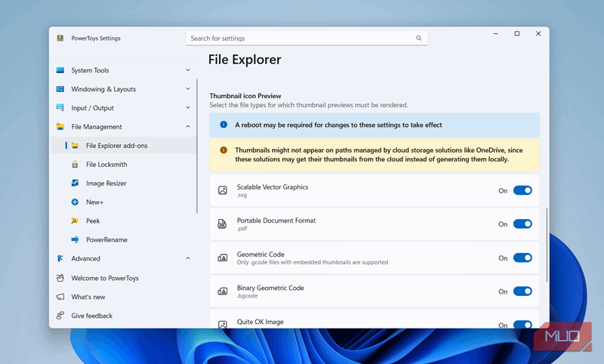Toggle Binary Geometric Code thumbnail preview
Viewport: 604px width, 364px height.
[522, 292]
